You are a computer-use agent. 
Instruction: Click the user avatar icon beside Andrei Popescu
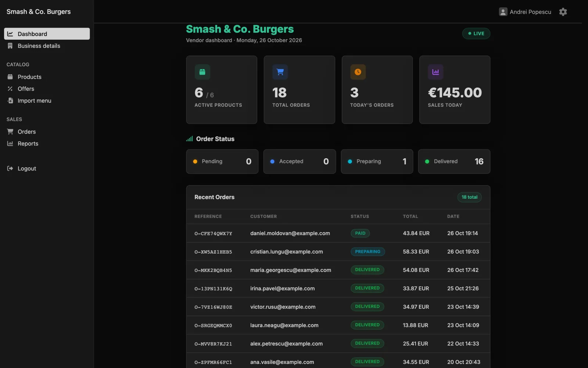pyautogui.click(x=503, y=12)
